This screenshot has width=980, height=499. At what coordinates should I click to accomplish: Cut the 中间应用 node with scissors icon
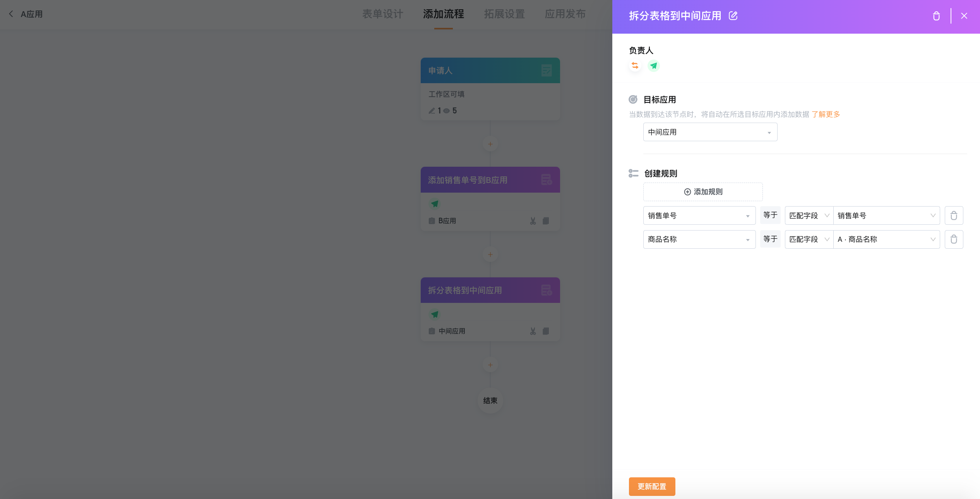click(x=533, y=331)
